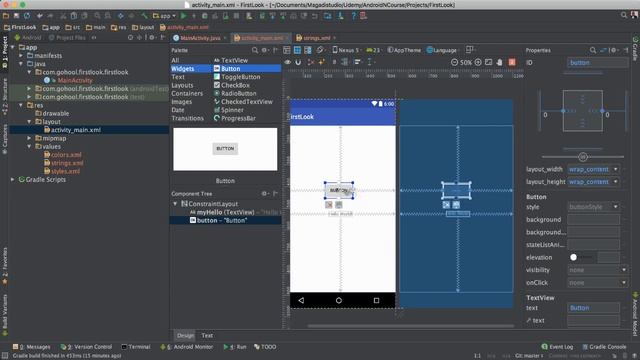Image resolution: width=640 pixels, height=360 pixels.
Task: Open the help question mark icon
Action: 353,16
